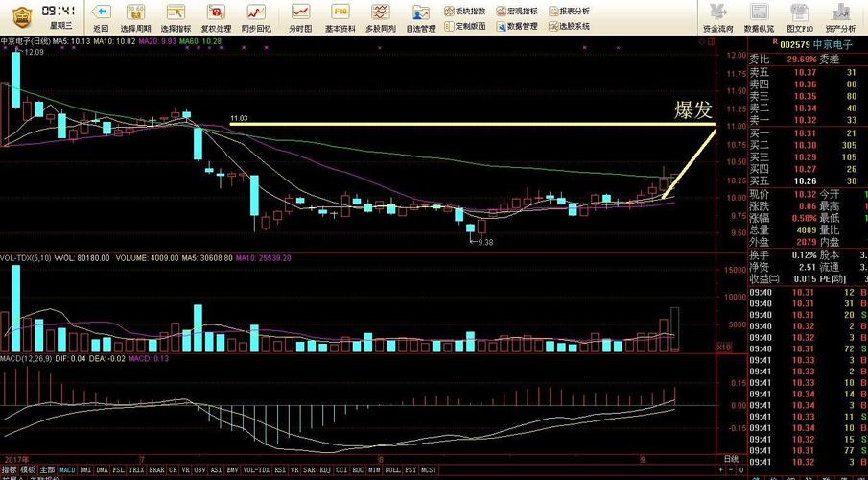868x480 pixels.
Task: Click the 日线 period label
Action: click(x=731, y=460)
